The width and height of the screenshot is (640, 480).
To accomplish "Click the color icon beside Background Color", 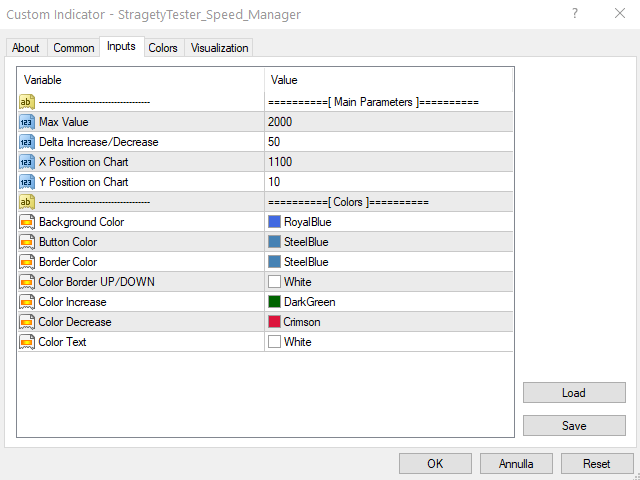I will pos(27,222).
